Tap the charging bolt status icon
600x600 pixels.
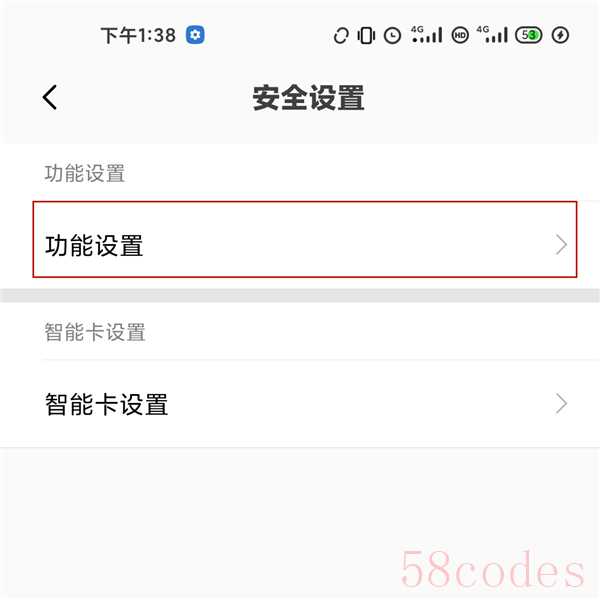tap(560, 35)
